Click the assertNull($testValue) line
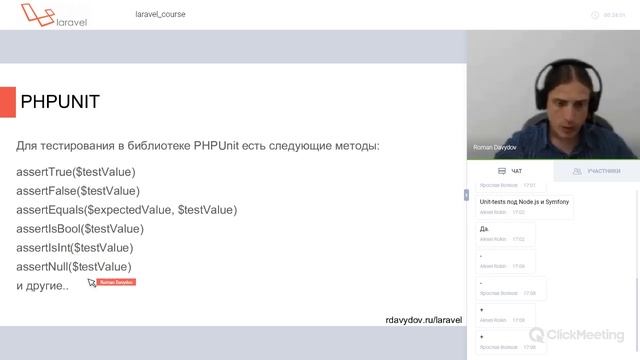 tap(74, 267)
